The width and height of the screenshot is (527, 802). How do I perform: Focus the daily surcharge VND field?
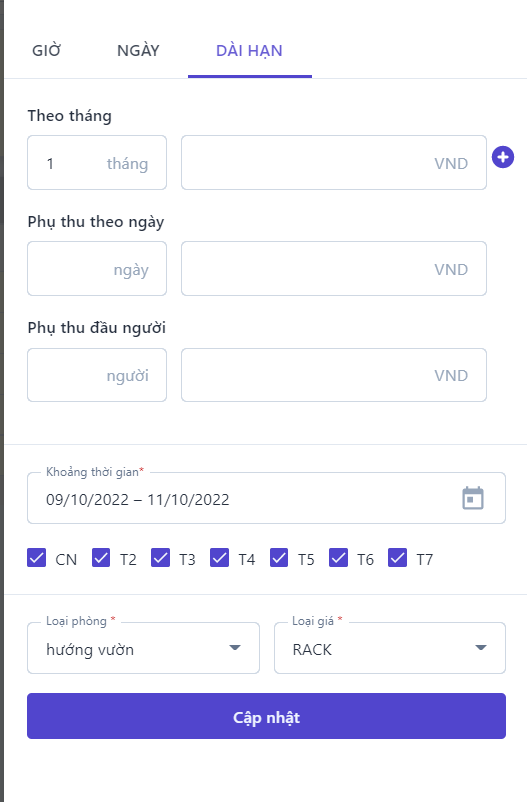click(334, 269)
